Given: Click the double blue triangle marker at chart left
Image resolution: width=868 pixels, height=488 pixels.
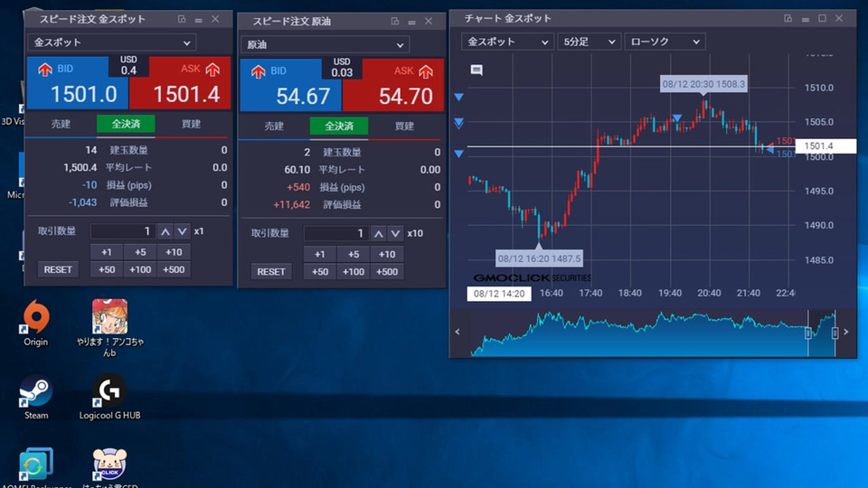Looking at the screenshot, I should point(459,123).
